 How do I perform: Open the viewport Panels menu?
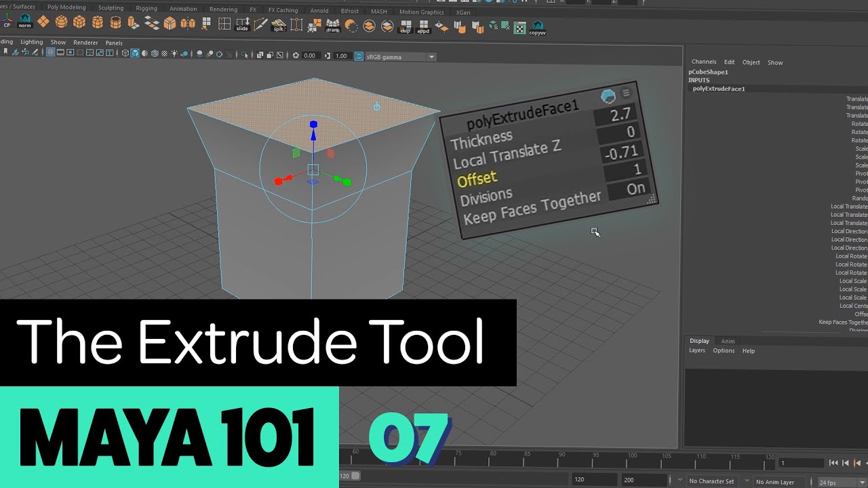[114, 43]
